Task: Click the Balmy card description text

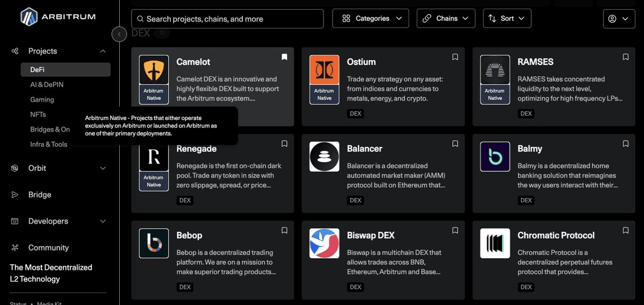Action: tap(568, 175)
